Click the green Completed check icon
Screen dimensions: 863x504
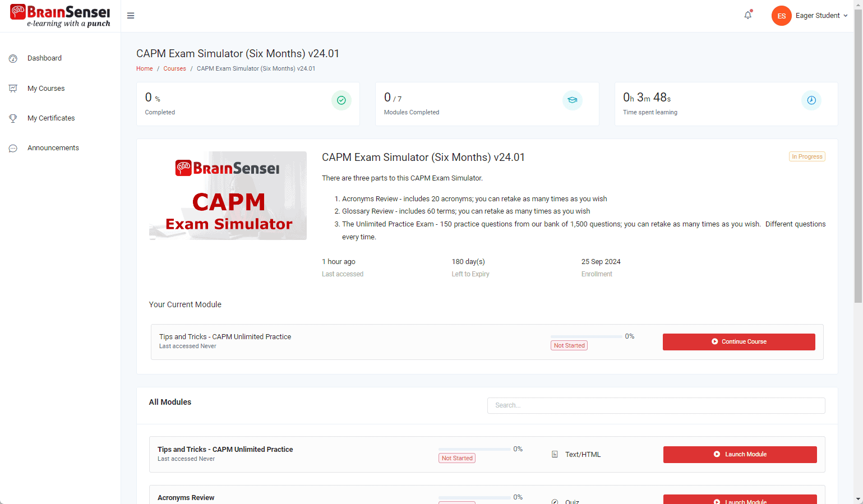coord(341,100)
